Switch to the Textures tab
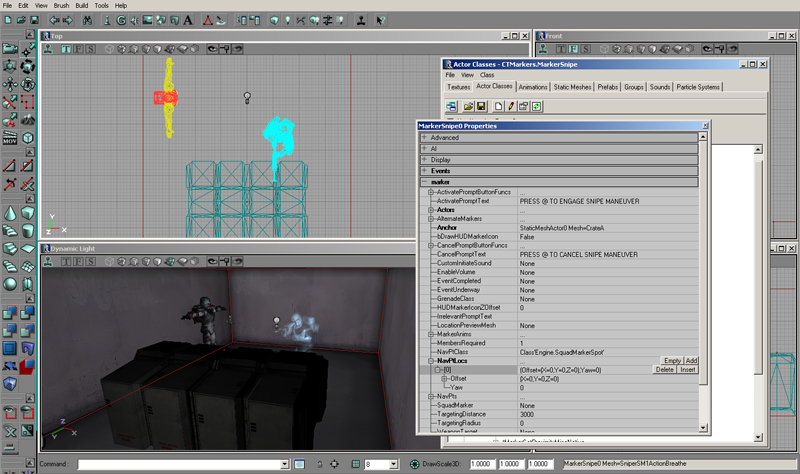This screenshot has height=474, width=800. pyautogui.click(x=459, y=87)
